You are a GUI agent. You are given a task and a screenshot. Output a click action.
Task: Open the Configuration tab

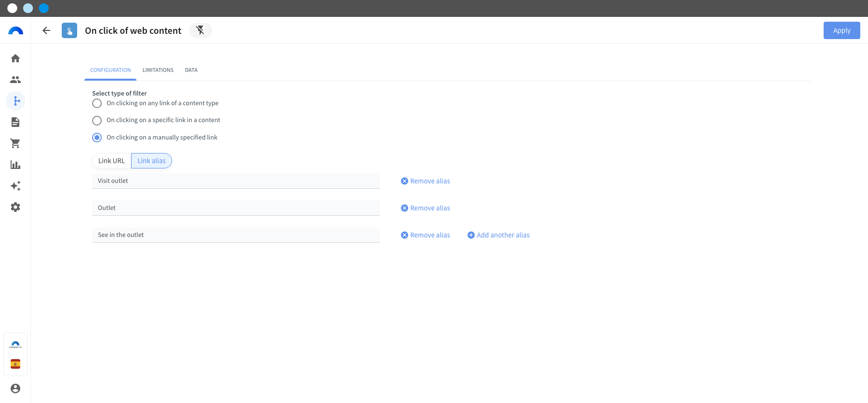110,70
